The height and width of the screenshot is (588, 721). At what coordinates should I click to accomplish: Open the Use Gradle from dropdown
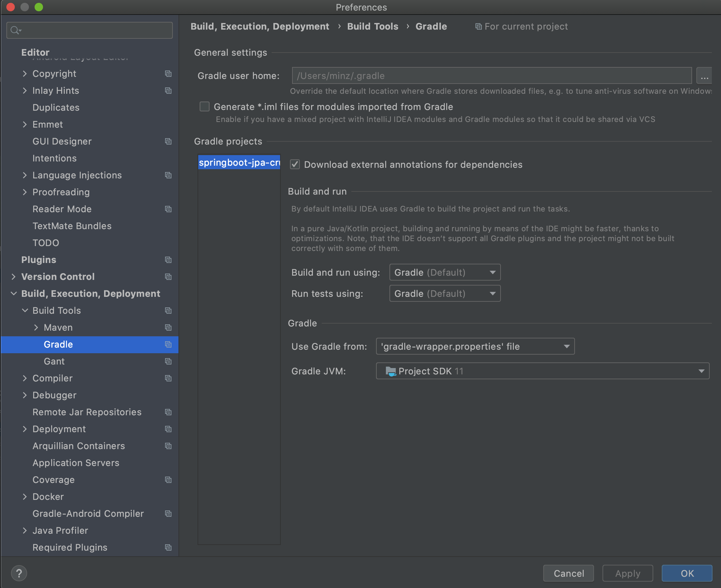[475, 346]
